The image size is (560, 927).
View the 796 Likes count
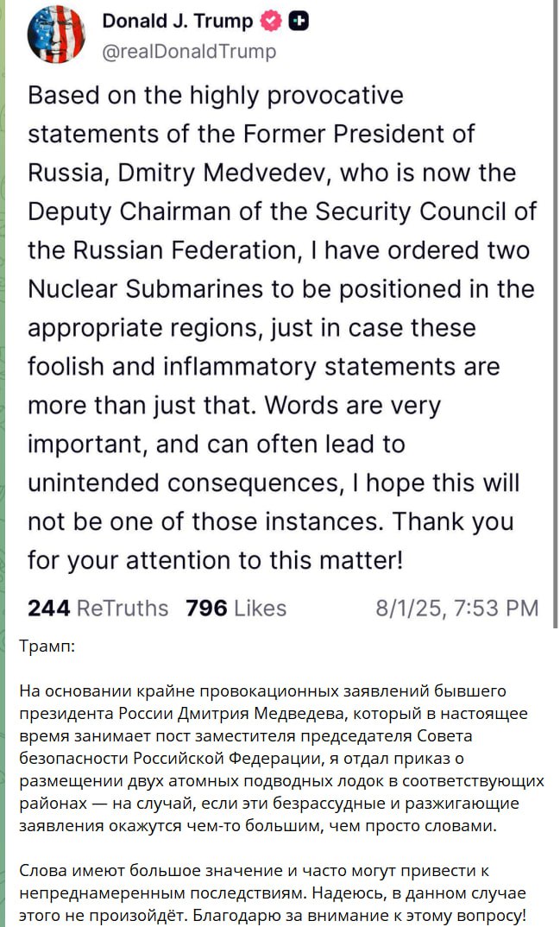[x=236, y=608]
